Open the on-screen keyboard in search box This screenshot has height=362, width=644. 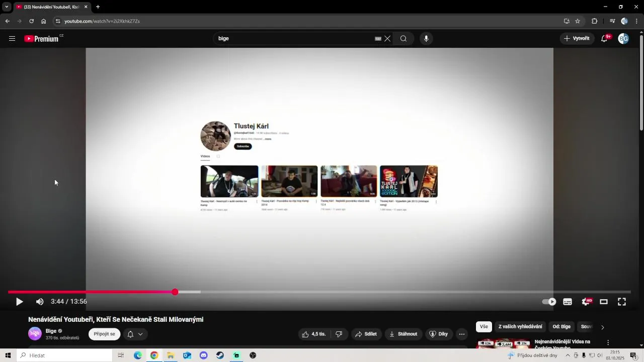click(x=378, y=39)
